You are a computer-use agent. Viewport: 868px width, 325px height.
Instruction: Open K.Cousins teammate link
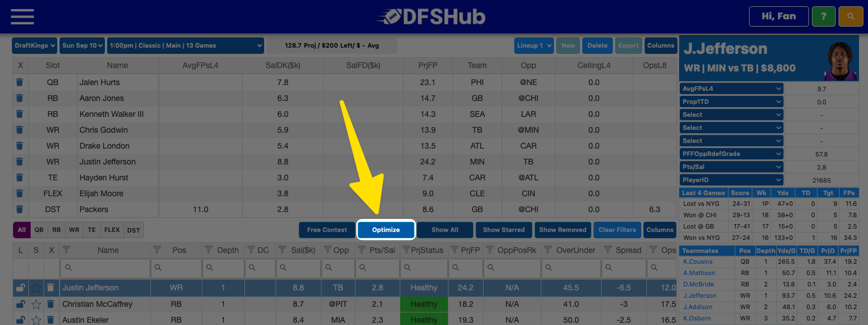pos(698,262)
